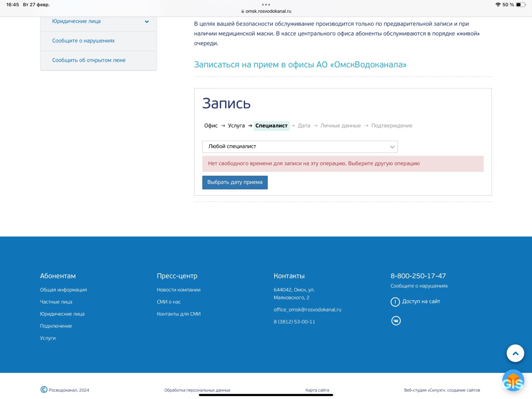Open Сообщить об открытом люке link

[x=89, y=60]
